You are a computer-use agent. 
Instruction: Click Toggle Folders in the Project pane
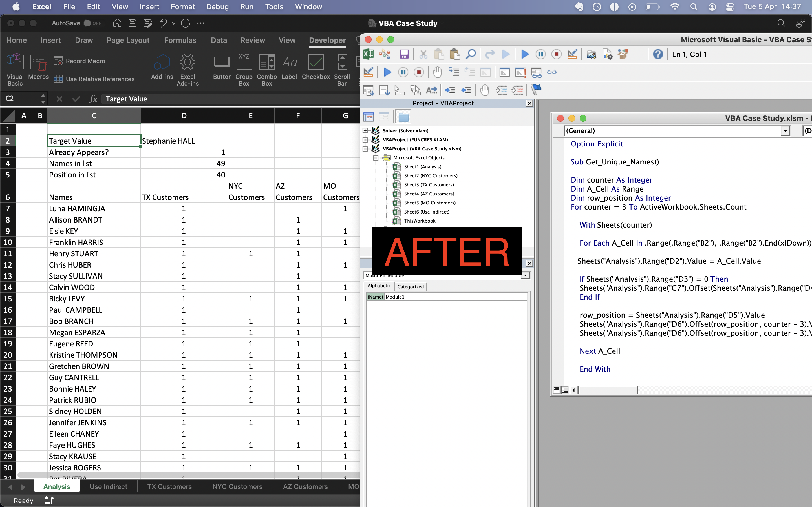(403, 117)
